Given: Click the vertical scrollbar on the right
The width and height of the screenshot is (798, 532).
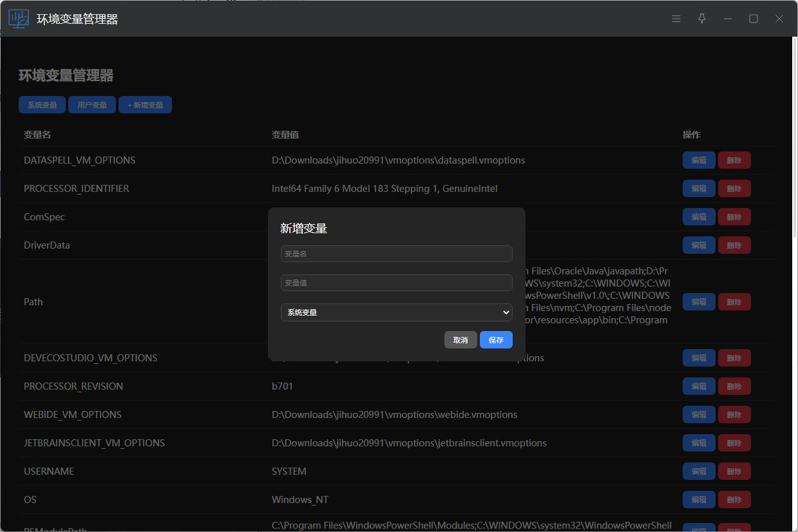Looking at the screenshot, I should pyautogui.click(x=794, y=142).
